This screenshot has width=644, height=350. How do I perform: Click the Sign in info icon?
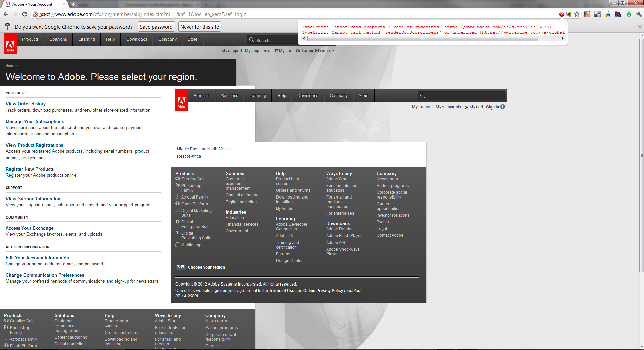pyautogui.click(x=503, y=107)
